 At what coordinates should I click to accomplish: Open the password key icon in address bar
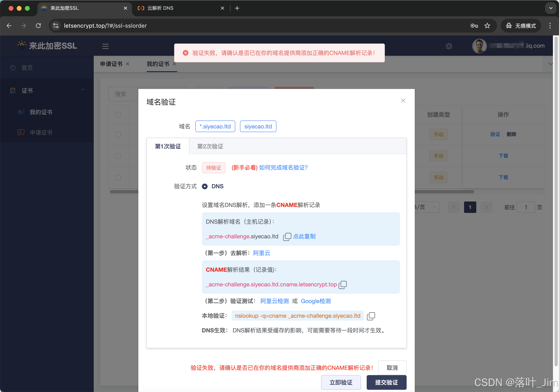[x=474, y=26]
